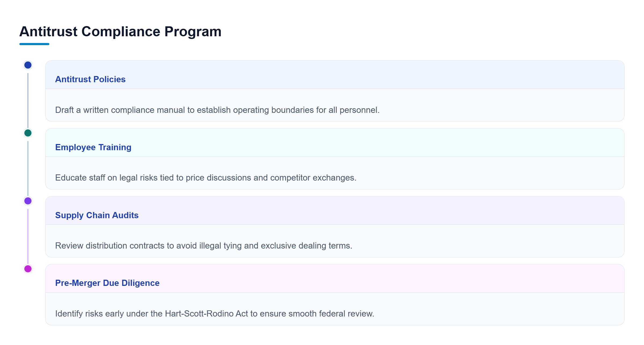644x345 pixels.
Task: Select the Supply Chain Audits heading
Action: [x=97, y=215]
